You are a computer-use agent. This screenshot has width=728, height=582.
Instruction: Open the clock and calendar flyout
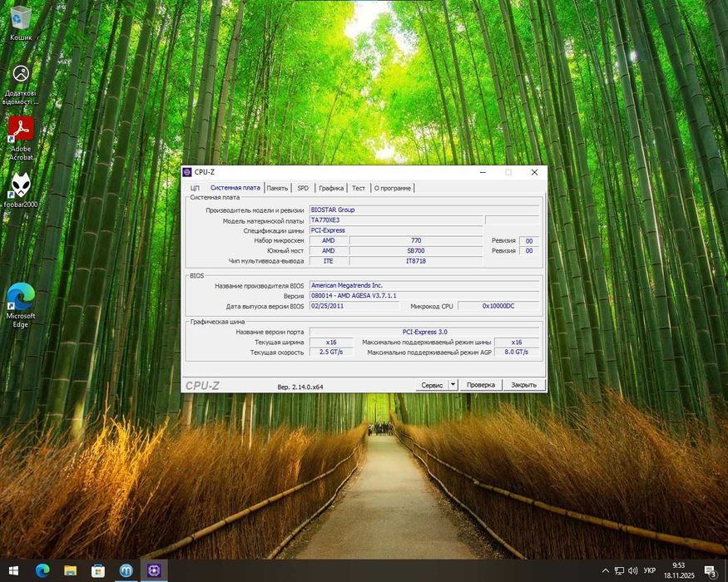pyautogui.click(x=679, y=570)
